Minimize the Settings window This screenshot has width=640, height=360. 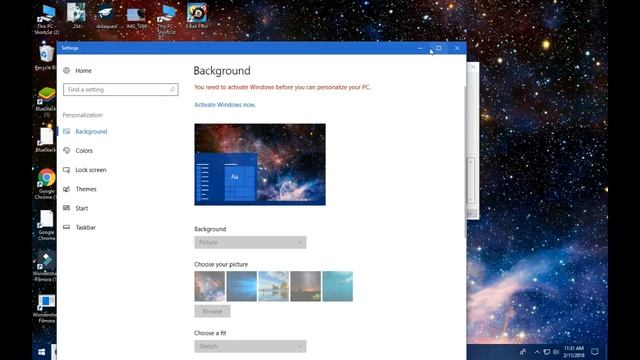(x=420, y=48)
